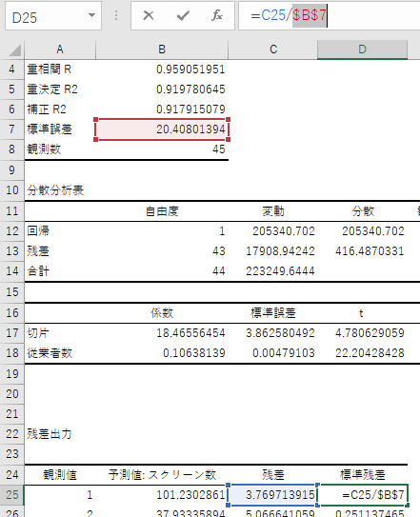The image size is (420, 517).
Task: Open Insert Function fx dialog
Action: (x=217, y=15)
